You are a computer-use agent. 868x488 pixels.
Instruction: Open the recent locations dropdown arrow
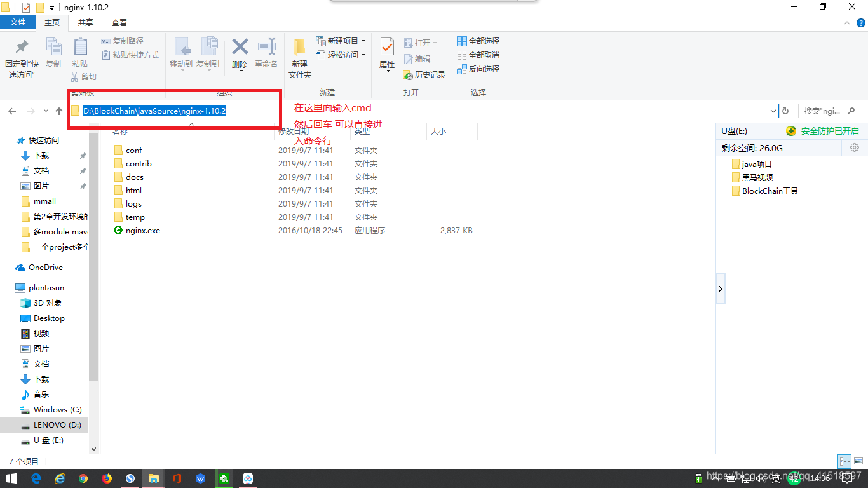coord(46,111)
